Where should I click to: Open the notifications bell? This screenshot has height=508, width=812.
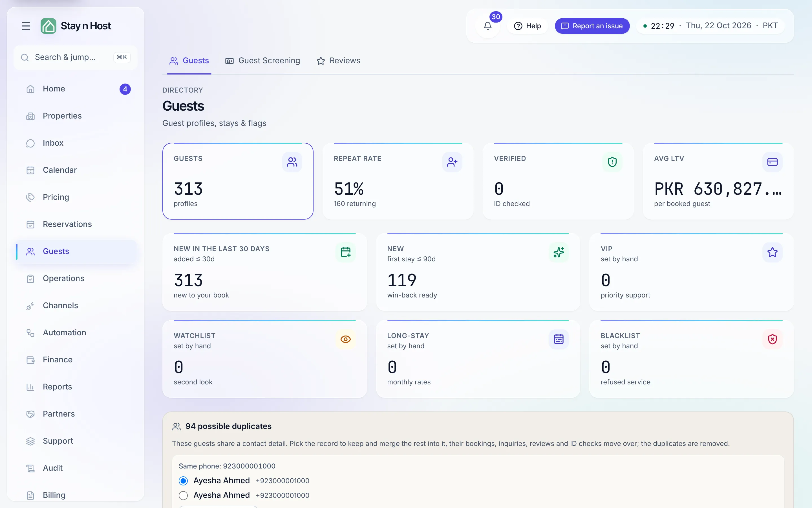point(487,26)
